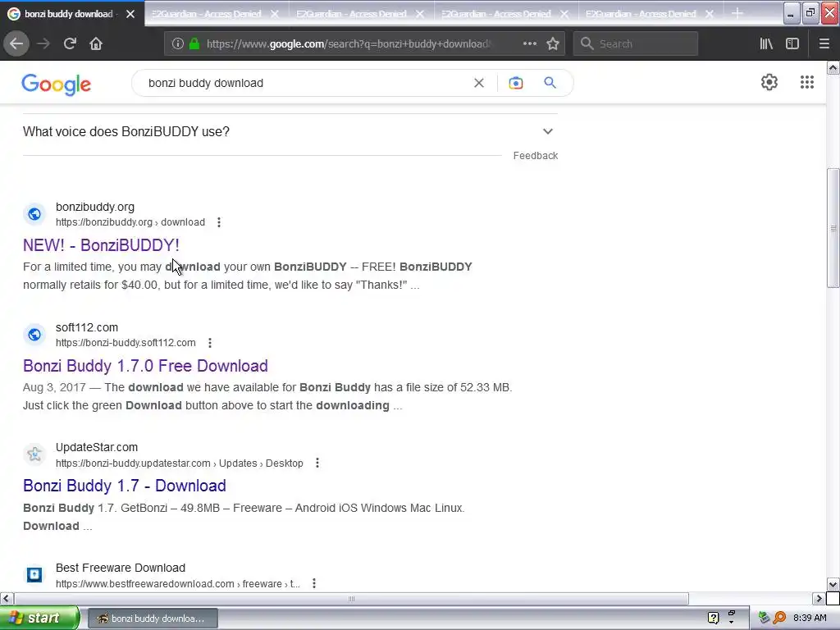Go back to the previous page
840x630 pixels.
tap(16, 44)
